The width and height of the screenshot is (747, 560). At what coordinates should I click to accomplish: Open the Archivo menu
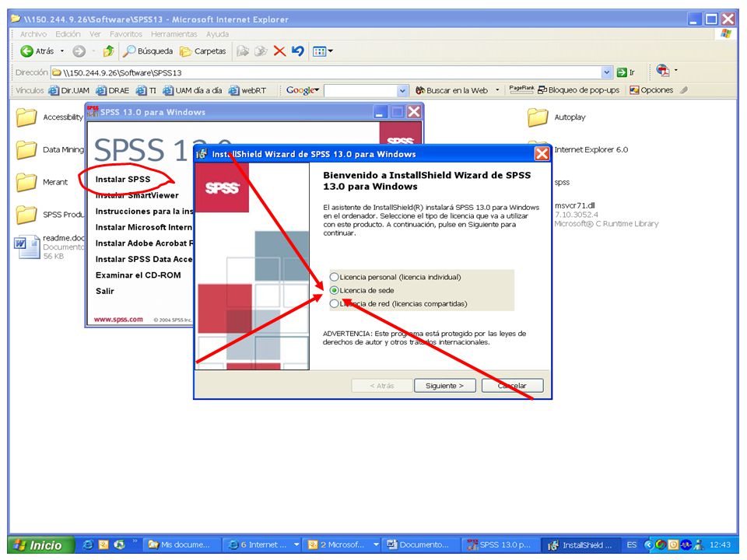click(33, 33)
